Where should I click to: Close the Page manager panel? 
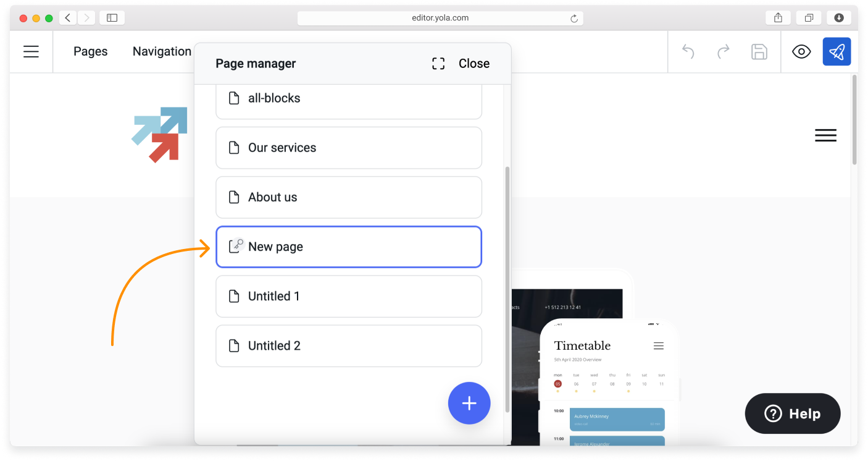tap(474, 64)
